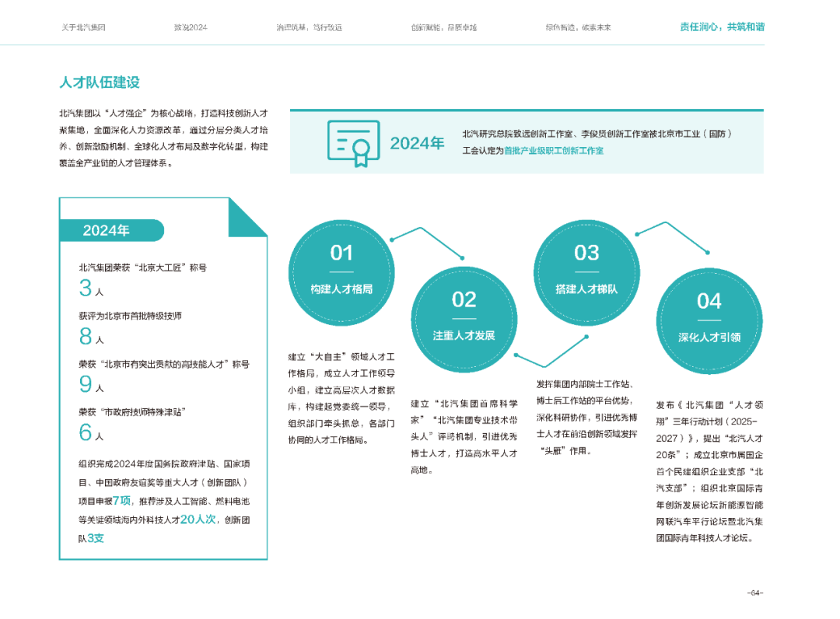Select circle 02 注重人才发展
840x619 pixels.
464,320
